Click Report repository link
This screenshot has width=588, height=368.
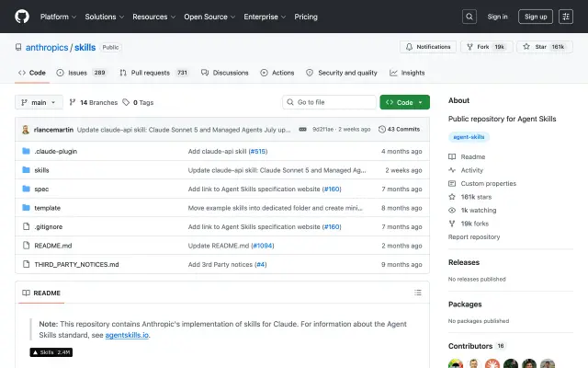tap(474, 237)
